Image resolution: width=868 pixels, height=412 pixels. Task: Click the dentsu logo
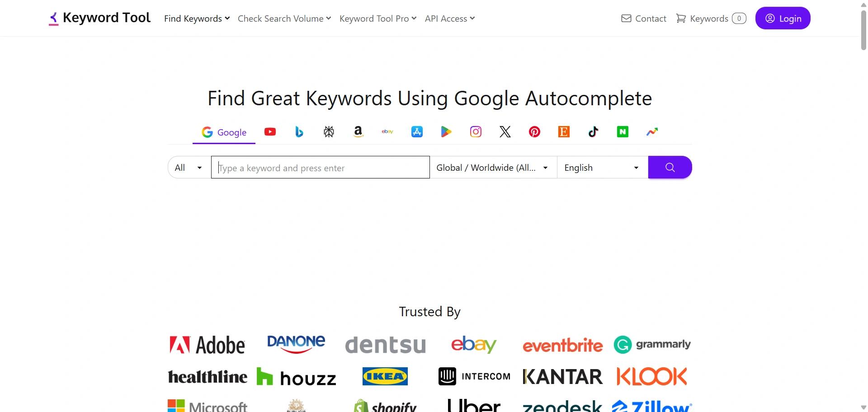(386, 345)
